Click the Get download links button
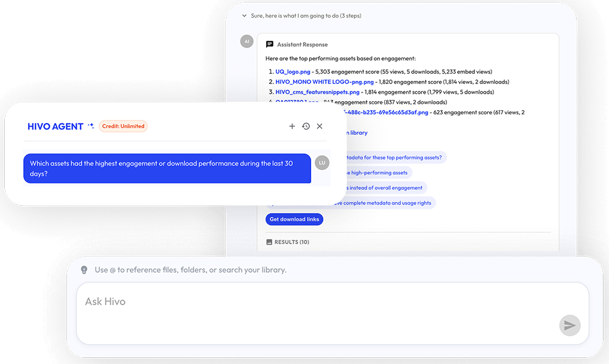The image size is (609, 364). (294, 219)
